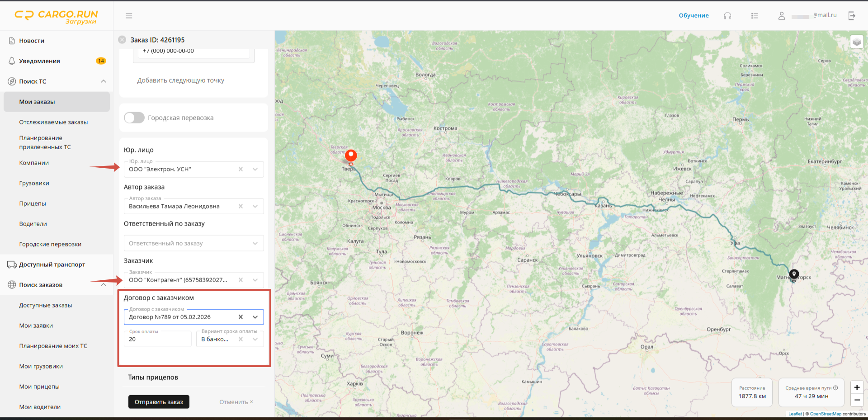Click Отменить to cancel the order
The image size is (868, 420).
coord(236,402)
